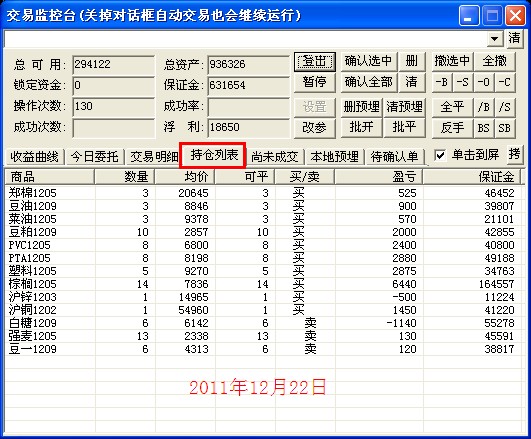Click the 全撤 cancel-all button
This screenshot has width=531, height=439.
click(494, 62)
